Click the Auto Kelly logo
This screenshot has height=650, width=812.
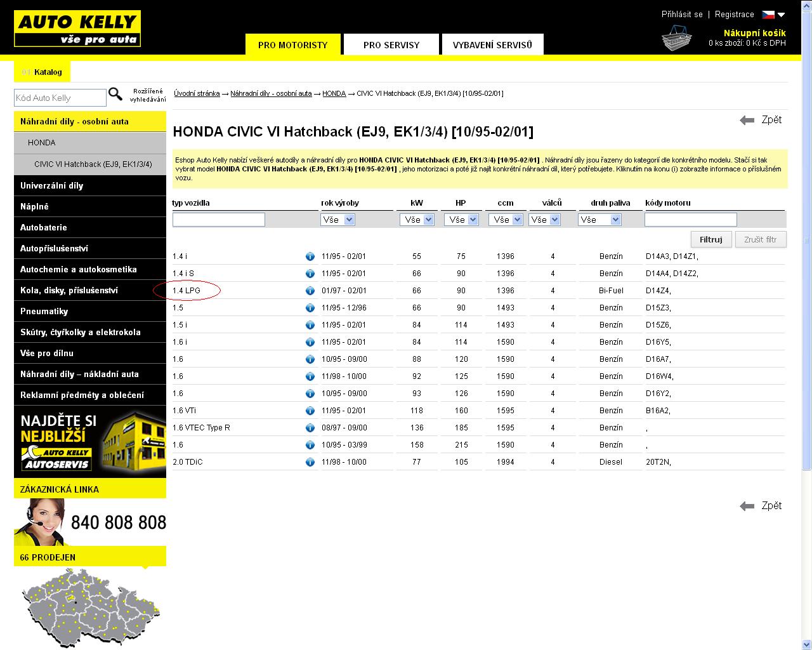tap(77, 29)
